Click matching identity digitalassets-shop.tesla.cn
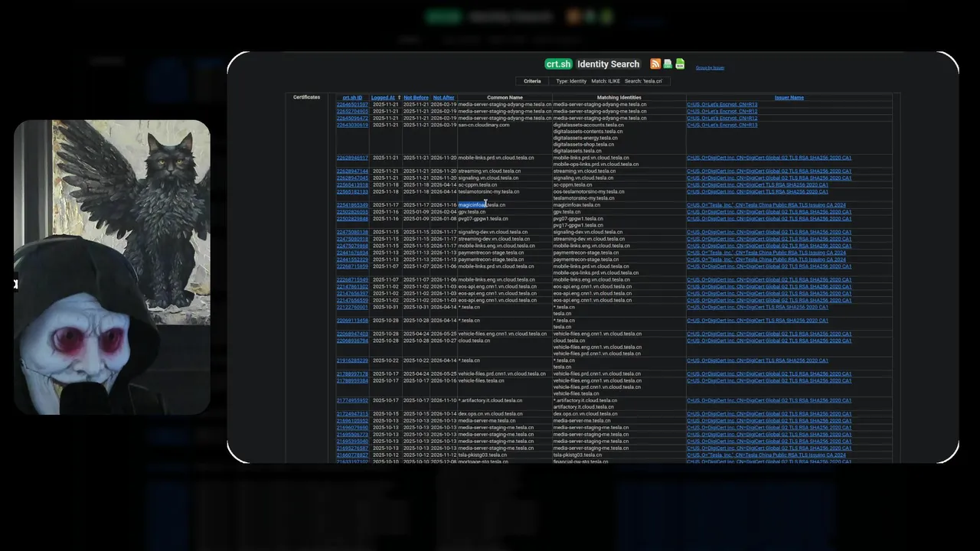 click(583, 145)
